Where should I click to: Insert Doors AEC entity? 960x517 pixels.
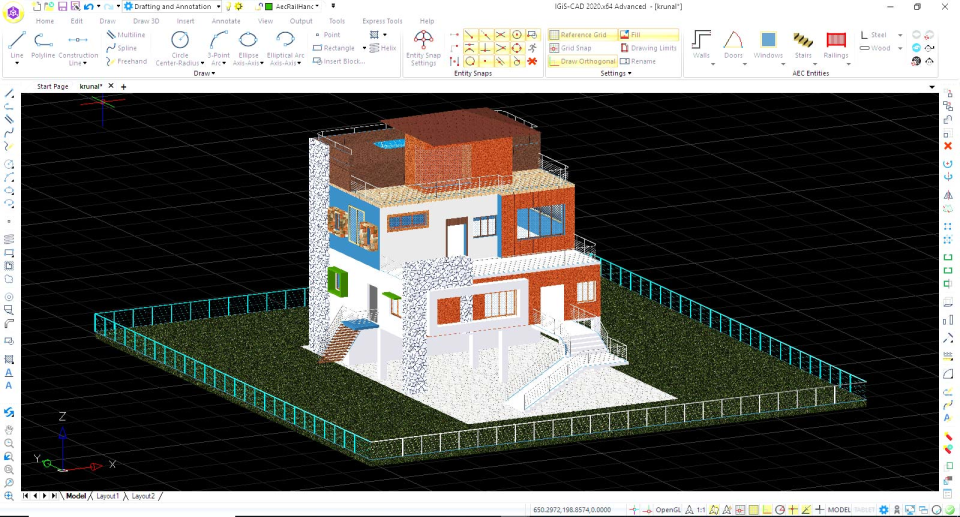(x=733, y=45)
